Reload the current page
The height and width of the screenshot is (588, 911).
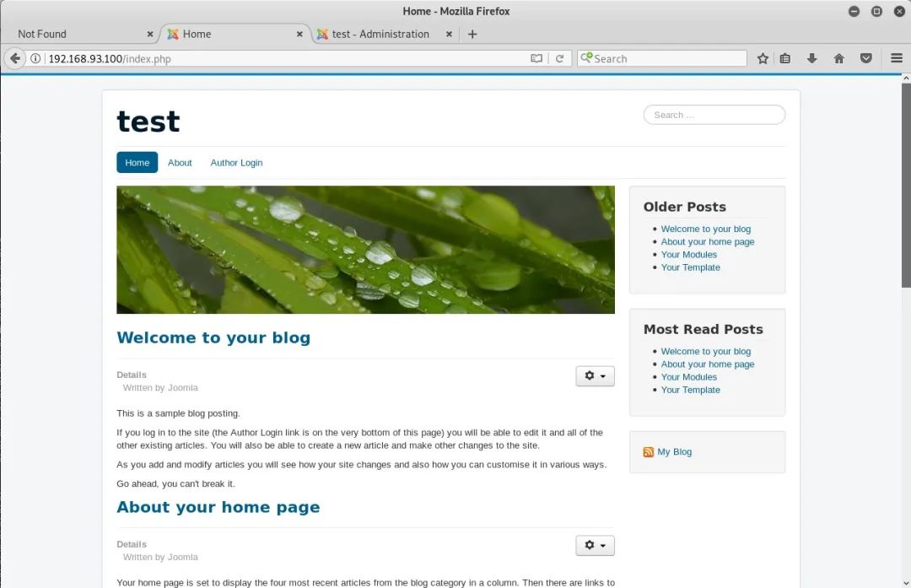[559, 59]
